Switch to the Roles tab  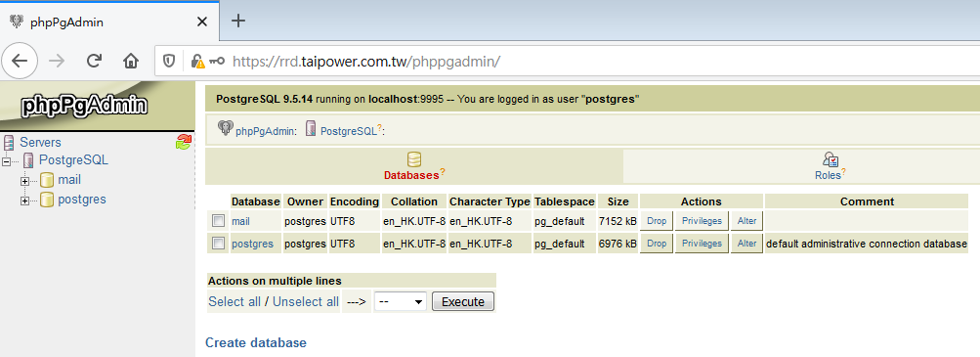coord(831,166)
